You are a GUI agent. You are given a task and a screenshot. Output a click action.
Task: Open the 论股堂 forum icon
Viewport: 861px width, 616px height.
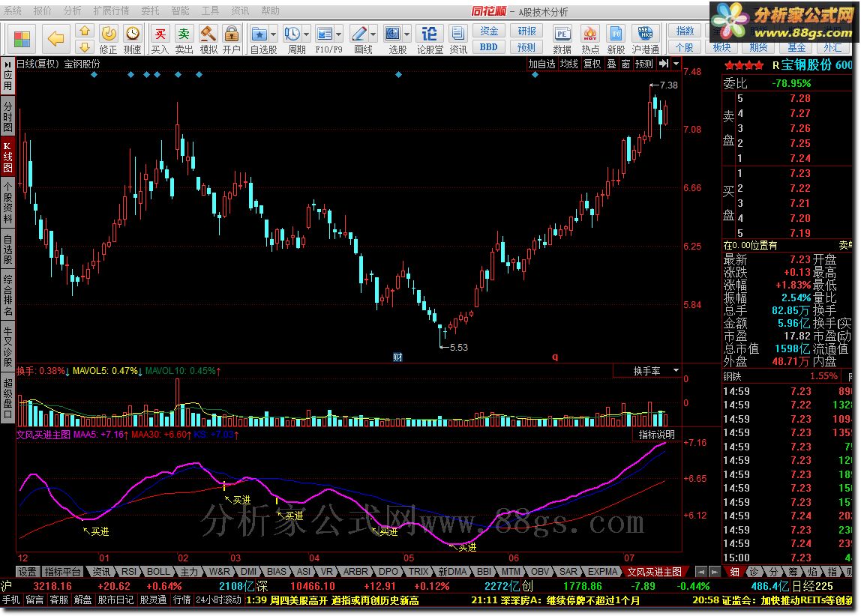tap(430, 34)
